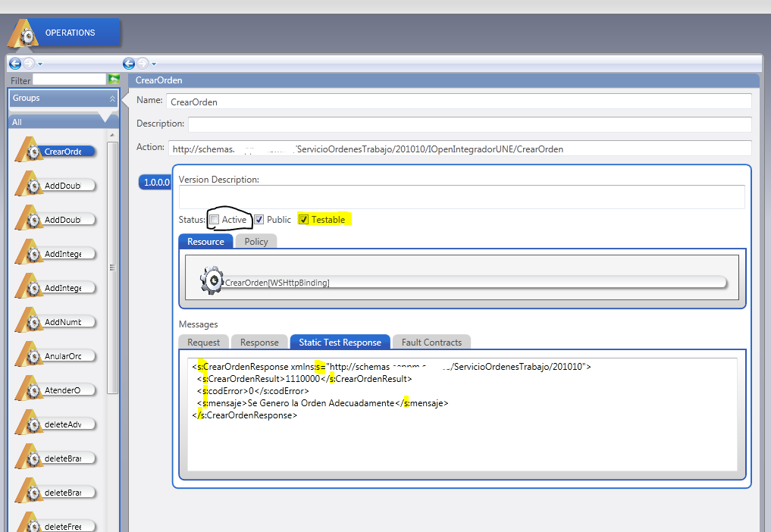771x532 pixels.
Task: Enable the Active status checkbox
Action: click(x=214, y=220)
